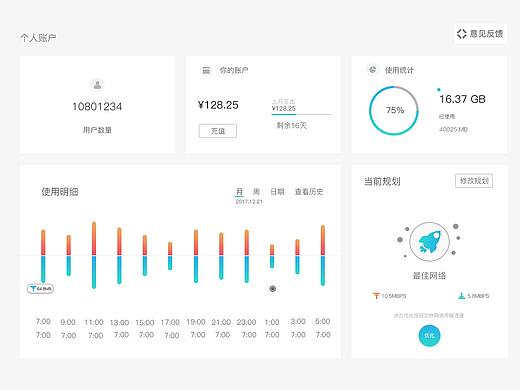Click the wallet icon beside 你的账户

click(206, 70)
